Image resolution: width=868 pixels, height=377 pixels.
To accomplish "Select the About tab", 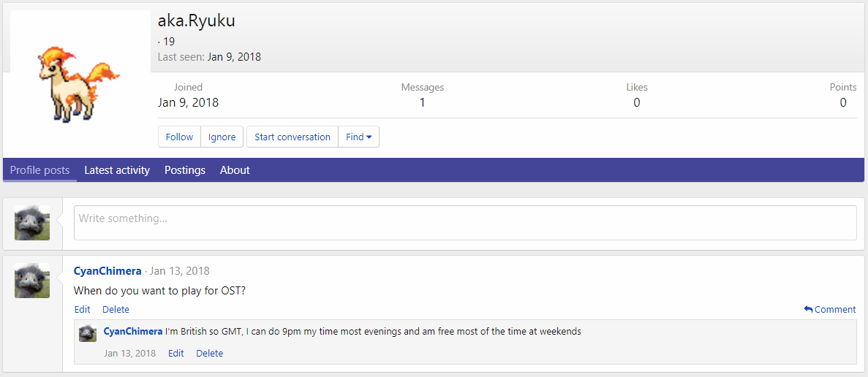I will pos(235,170).
